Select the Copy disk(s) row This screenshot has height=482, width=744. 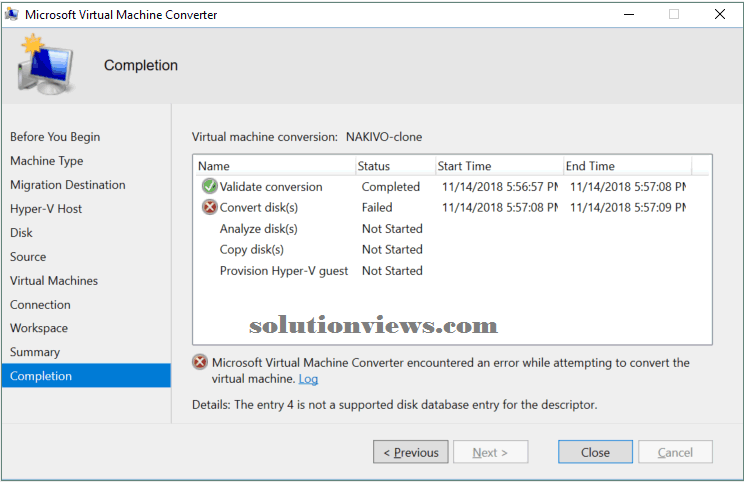452,250
